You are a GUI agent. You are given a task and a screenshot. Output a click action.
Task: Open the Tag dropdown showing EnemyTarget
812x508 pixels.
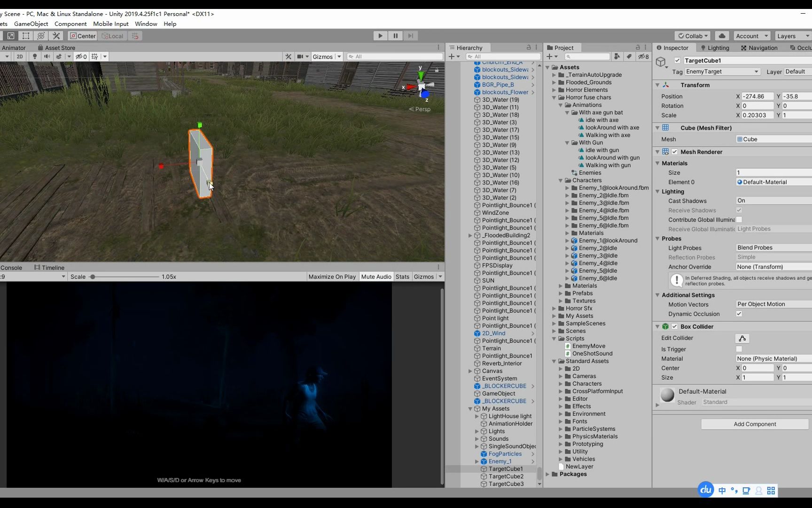722,71
